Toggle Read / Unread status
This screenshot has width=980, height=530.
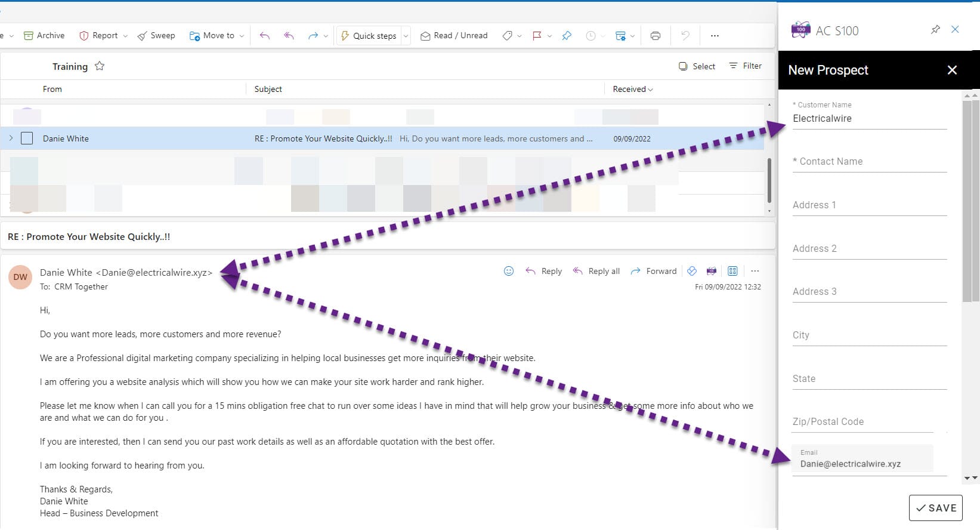click(x=454, y=36)
